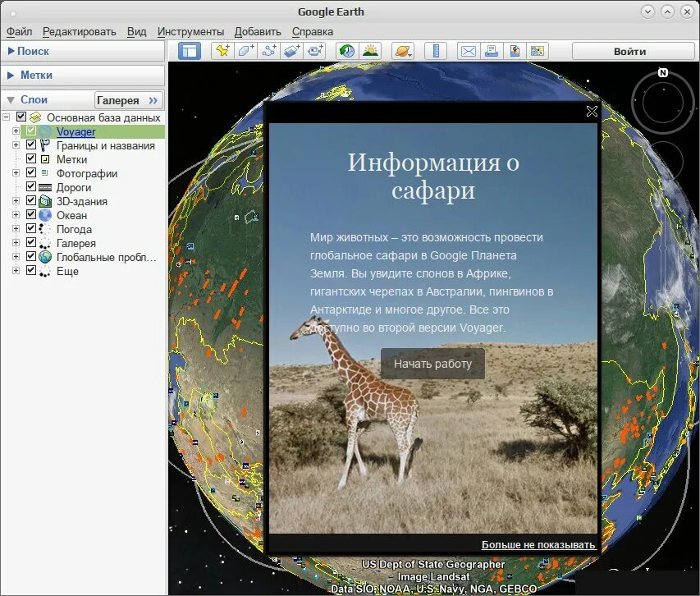The width and height of the screenshot is (700, 596).
Task: View in Google Maps toolbar icon
Action: 538,51
